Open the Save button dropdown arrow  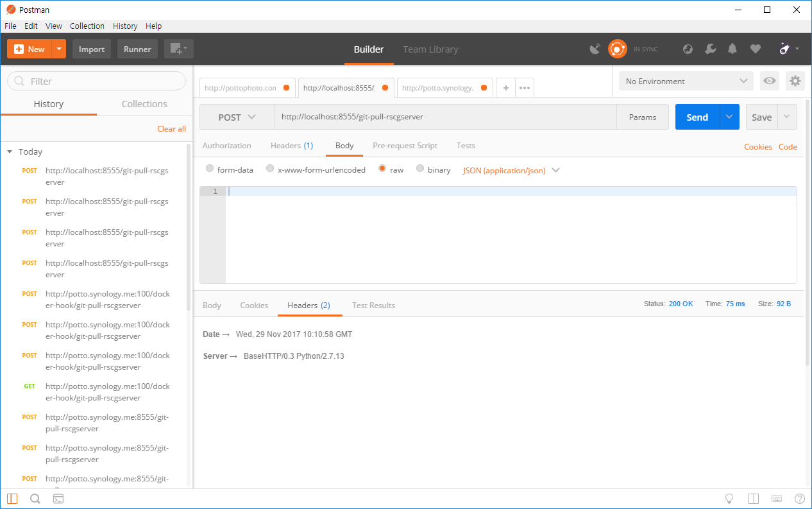pos(787,117)
